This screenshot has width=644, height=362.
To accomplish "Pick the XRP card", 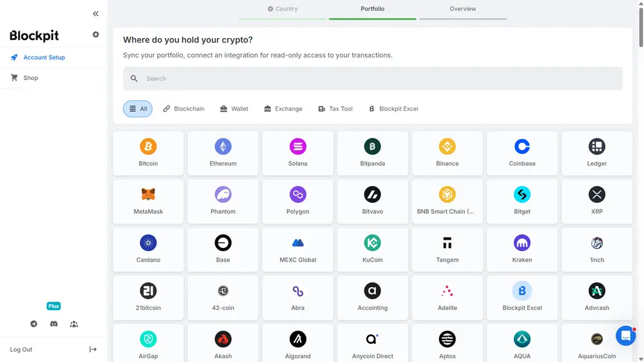I will coord(597,202).
